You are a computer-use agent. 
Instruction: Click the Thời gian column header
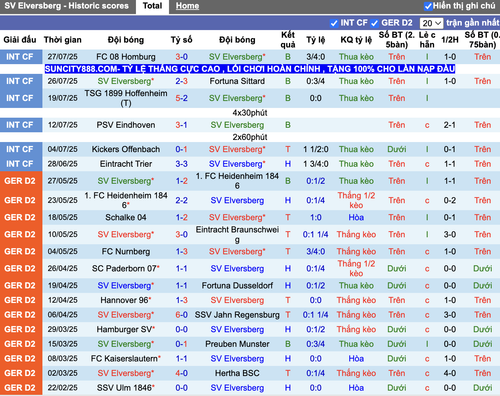(x=63, y=40)
